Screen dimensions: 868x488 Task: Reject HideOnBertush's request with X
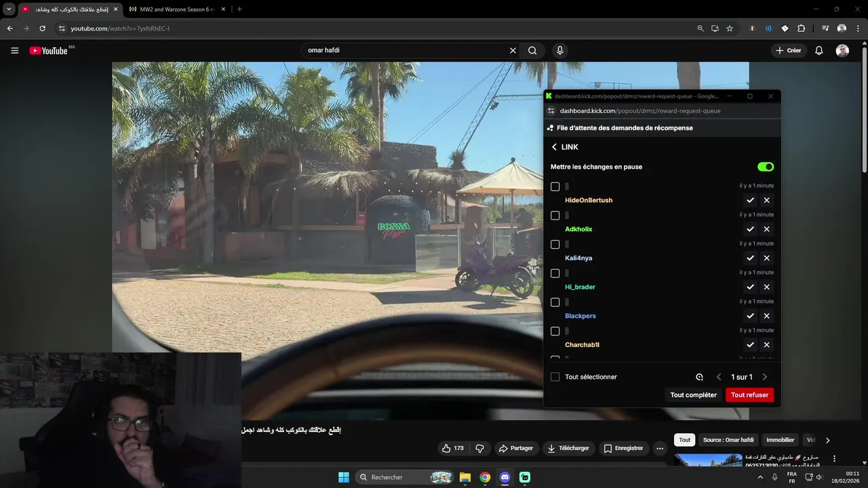[766, 200]
